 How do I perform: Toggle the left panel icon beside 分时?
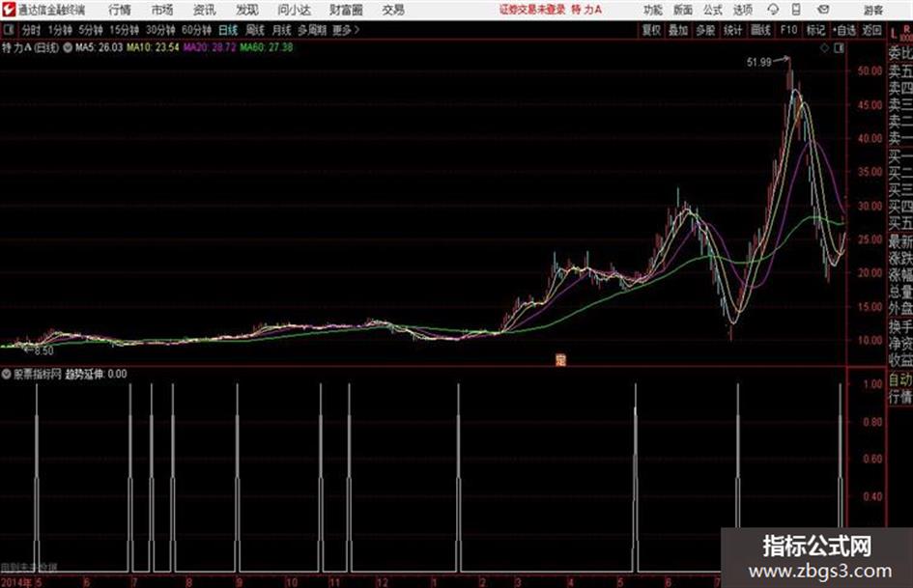9,30
